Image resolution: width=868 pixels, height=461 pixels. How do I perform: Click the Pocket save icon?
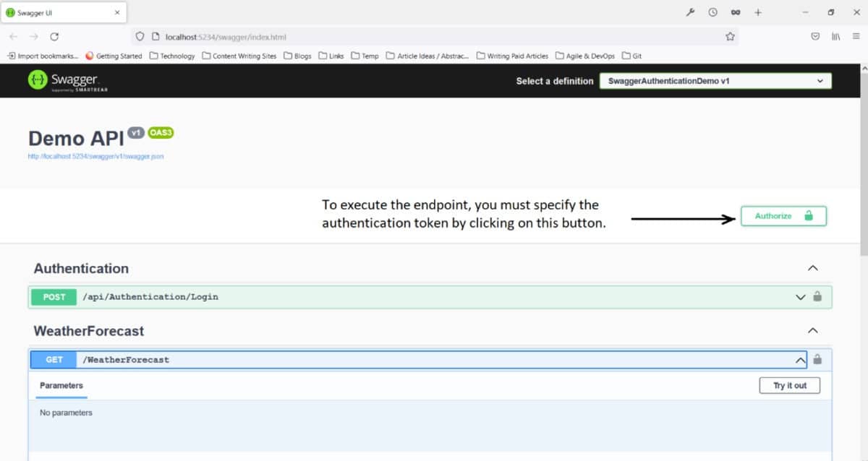coord(815,36)
